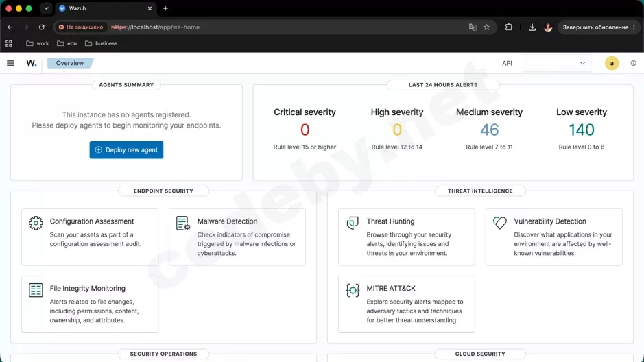The width and height of the screenshot is (644, 362).
Task: Click the Configuration Assessment gear icon
Action: tap(36, 223)
